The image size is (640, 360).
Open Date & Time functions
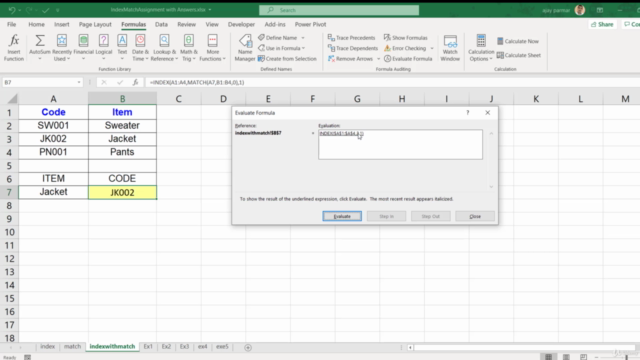pos(140,47)
